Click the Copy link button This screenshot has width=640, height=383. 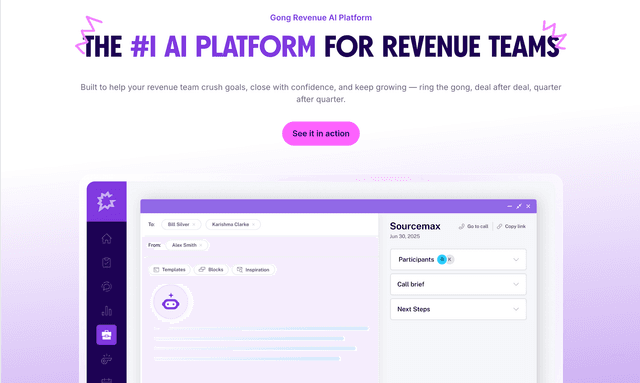click(x=511, y=226)
